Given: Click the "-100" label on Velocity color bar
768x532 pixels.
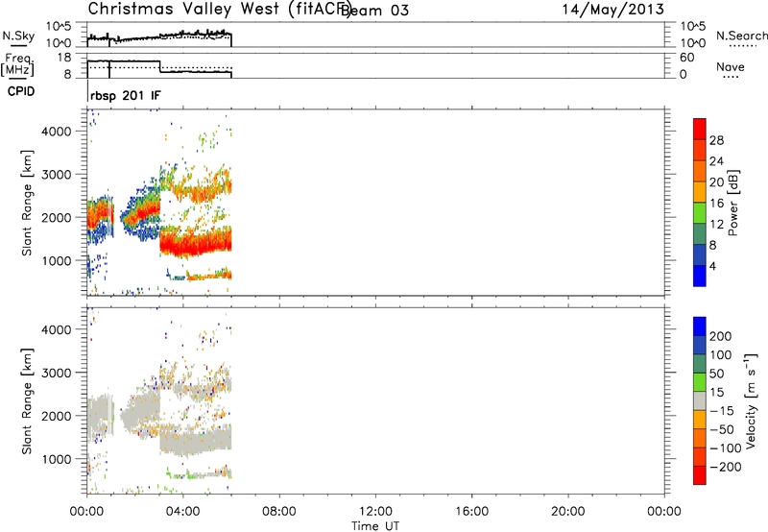Looking at the screenshot, I should click(x=726, y=448).
